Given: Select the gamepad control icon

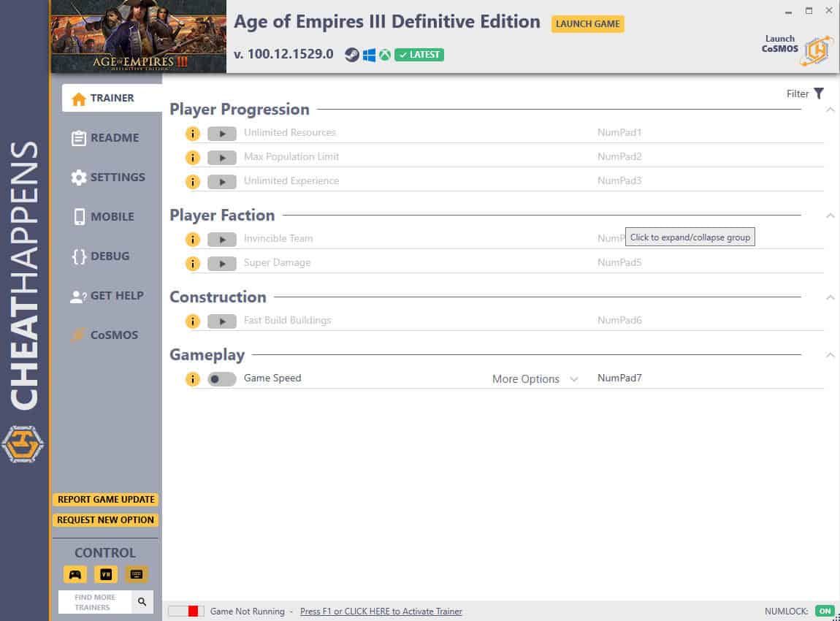Looking at the screenshot, I should [x=75, y=574].
